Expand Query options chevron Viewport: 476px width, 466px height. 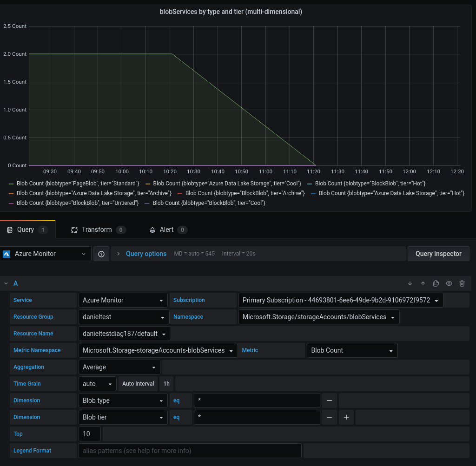point(119,254)
